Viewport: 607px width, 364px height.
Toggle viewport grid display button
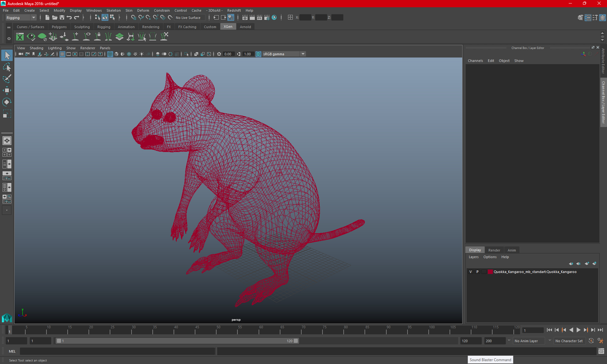pos(62,54)
